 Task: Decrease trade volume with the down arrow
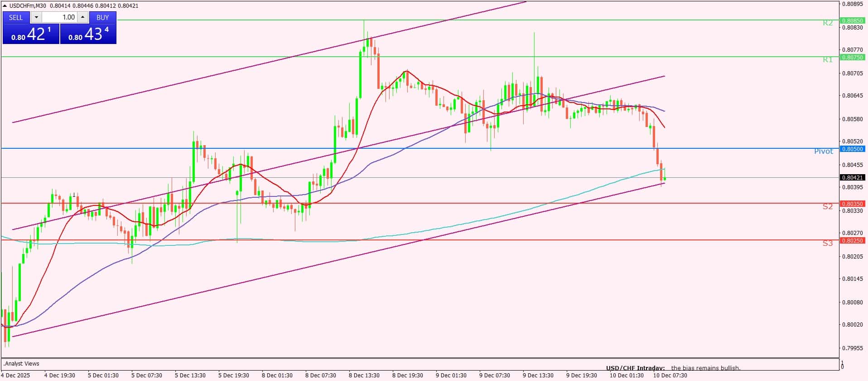[36, 17]
